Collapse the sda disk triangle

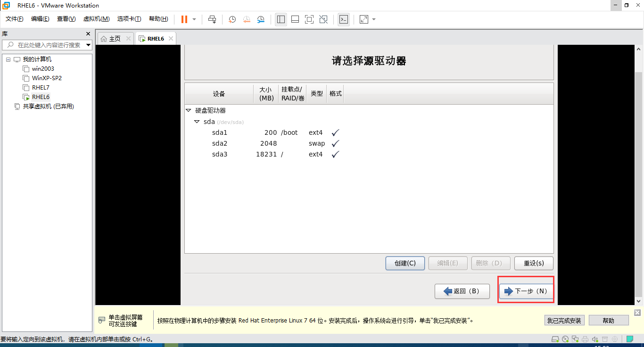click(x=197, y=122)
